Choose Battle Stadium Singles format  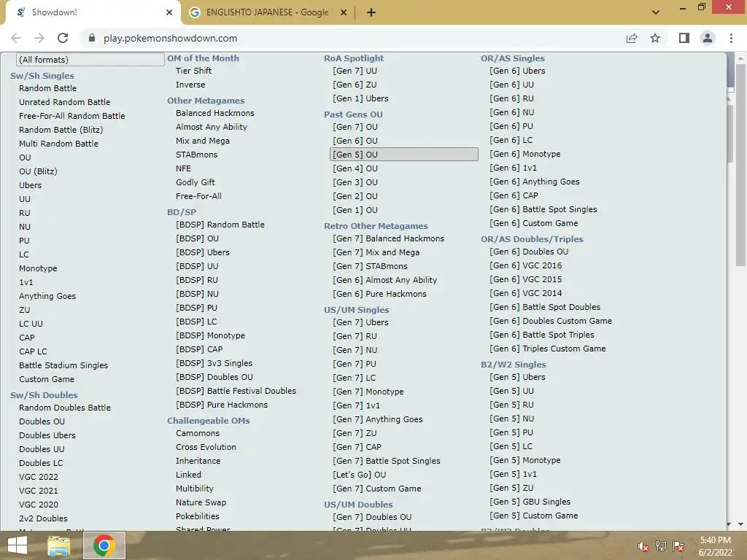tap(63, 365)
